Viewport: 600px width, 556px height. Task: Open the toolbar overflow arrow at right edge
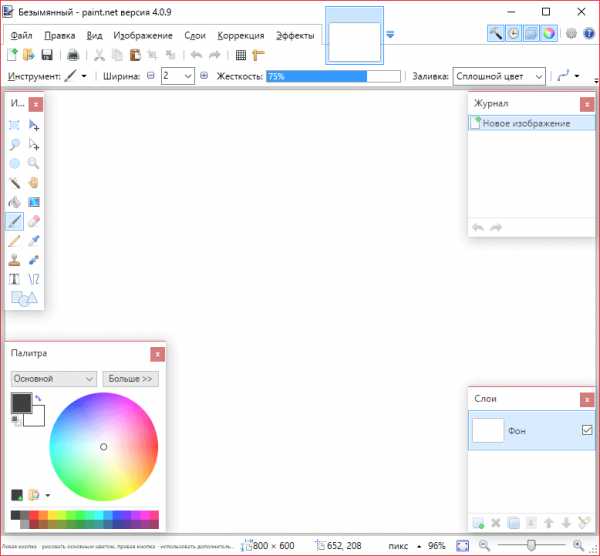596,81
